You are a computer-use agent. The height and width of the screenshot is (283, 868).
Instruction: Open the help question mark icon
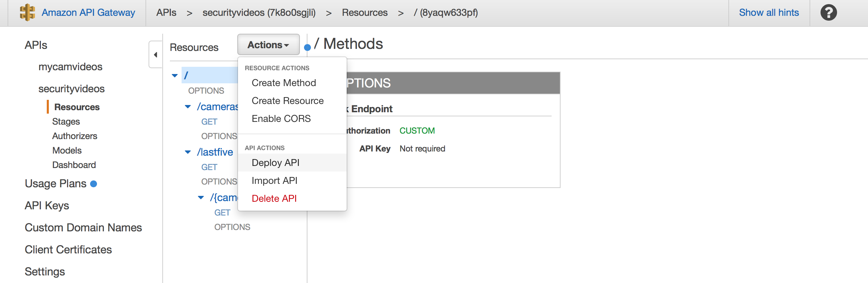828,13
